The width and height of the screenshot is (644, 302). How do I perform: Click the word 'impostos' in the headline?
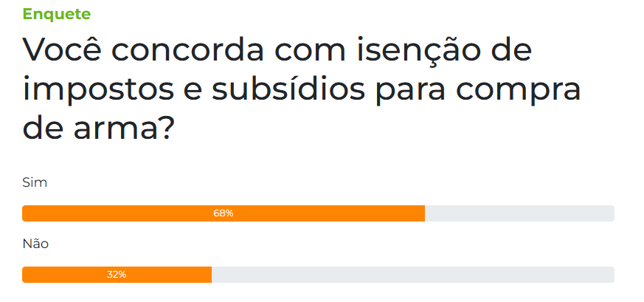pos(99,92)
